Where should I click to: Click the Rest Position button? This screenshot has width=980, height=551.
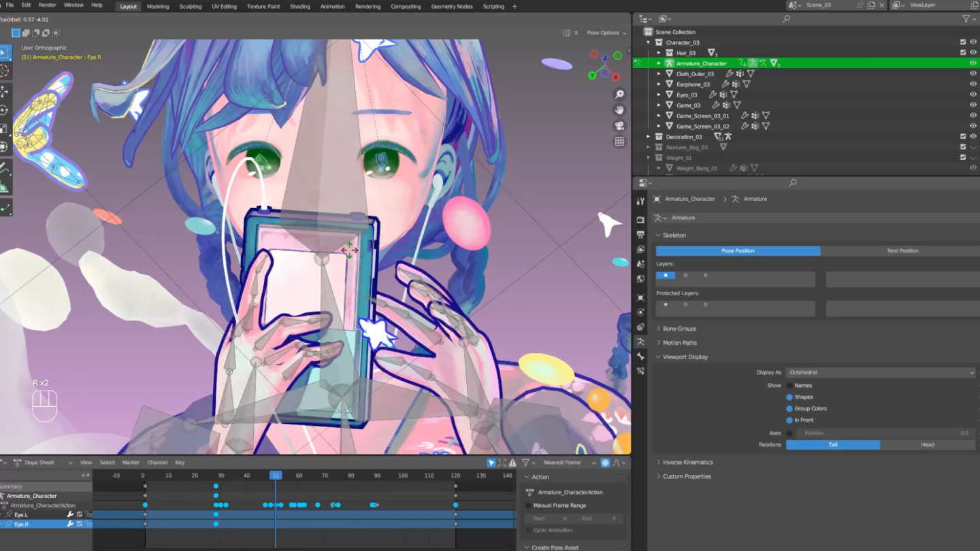tap(902, 251)
